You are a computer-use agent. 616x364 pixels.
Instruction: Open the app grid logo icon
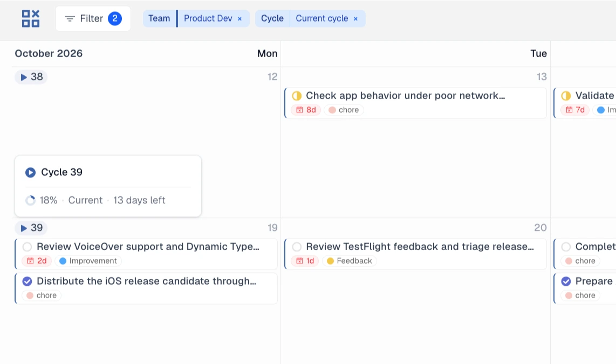[x=31, y=18]
